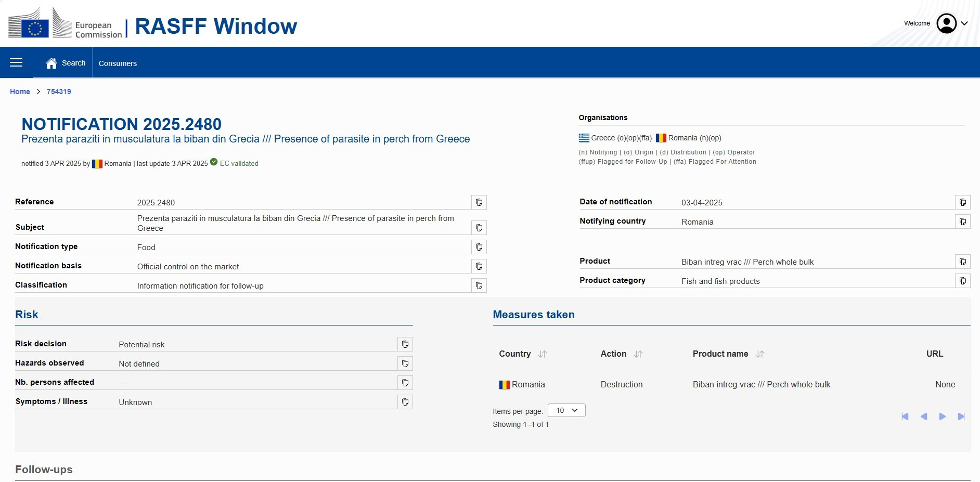Copy the Symptoms / Illness value
Screen dimensions: 980x482
(x=405, y=402)
